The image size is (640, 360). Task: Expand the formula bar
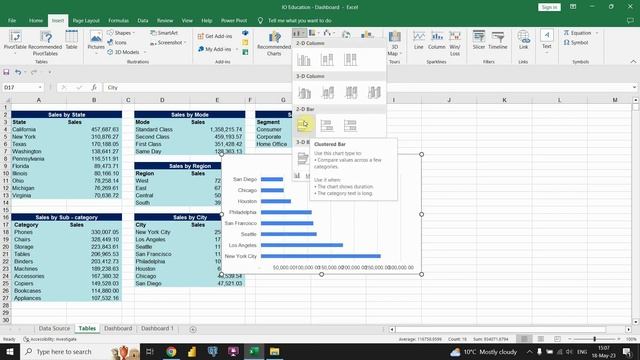(634, 87)
